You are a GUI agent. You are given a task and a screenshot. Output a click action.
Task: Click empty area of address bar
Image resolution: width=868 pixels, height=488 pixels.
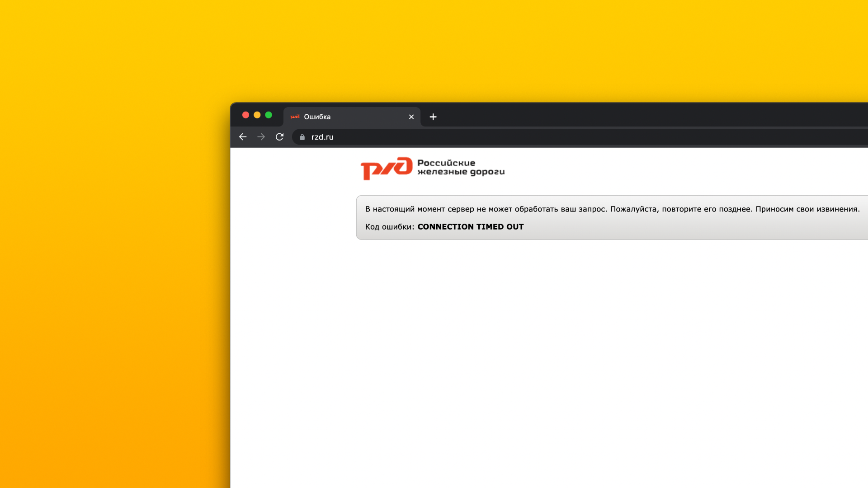pos(588,137)
